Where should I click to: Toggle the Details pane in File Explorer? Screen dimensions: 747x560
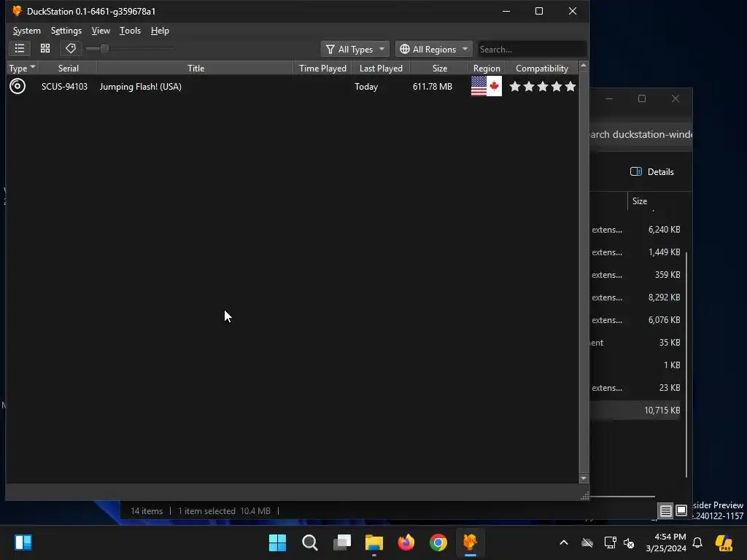click(x=651, y=172)
